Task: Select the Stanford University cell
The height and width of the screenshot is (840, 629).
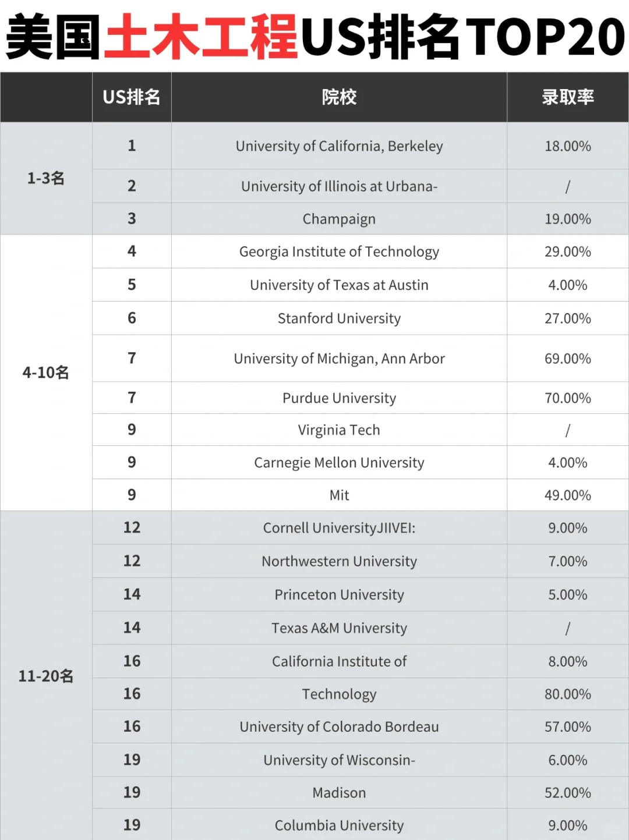Action: point(339,318)
